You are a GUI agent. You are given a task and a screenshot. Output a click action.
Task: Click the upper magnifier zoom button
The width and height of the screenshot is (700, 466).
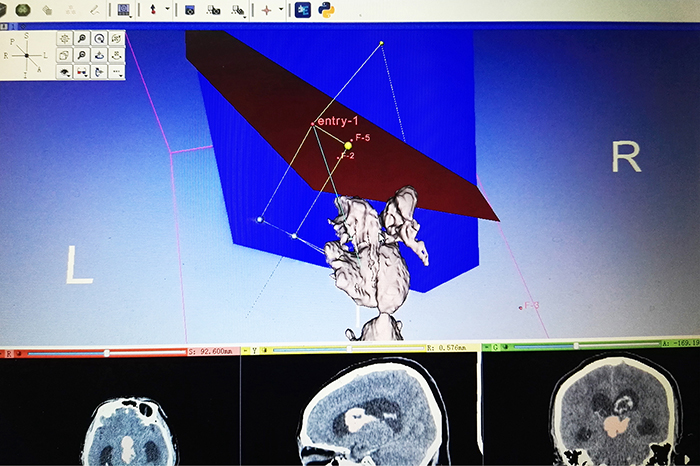pyautogui.click(x=82, y=38)
